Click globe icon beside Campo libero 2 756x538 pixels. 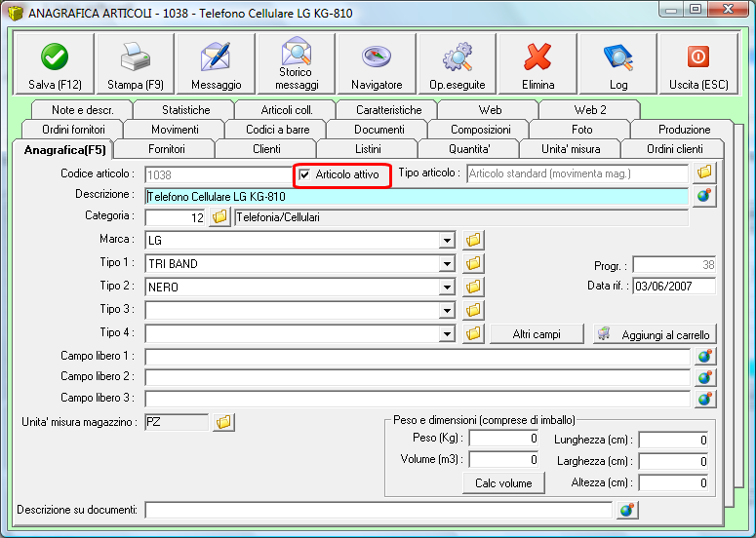click(x=705, y=377)
